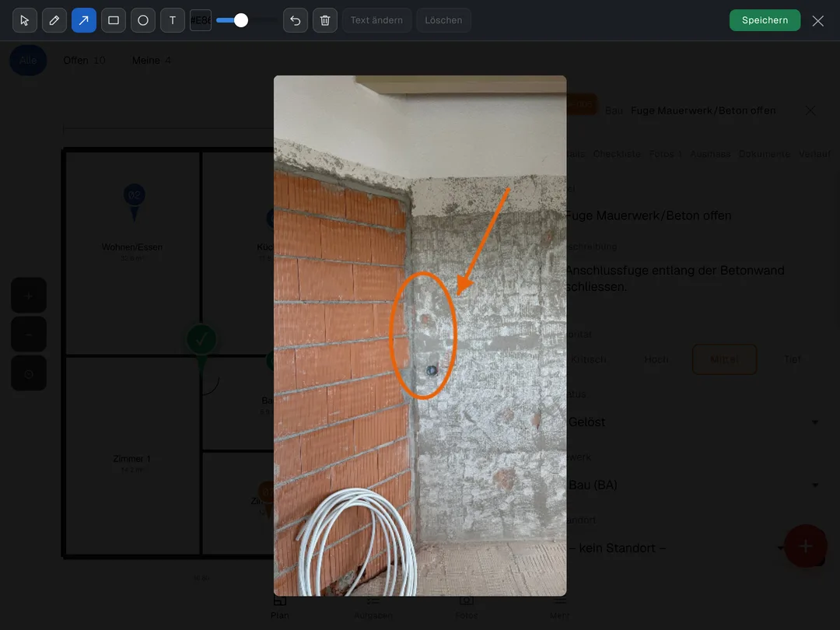Screen dimensions: 840x630
Task: Select the arrow drawing tool
Action: tap(83, 20)
